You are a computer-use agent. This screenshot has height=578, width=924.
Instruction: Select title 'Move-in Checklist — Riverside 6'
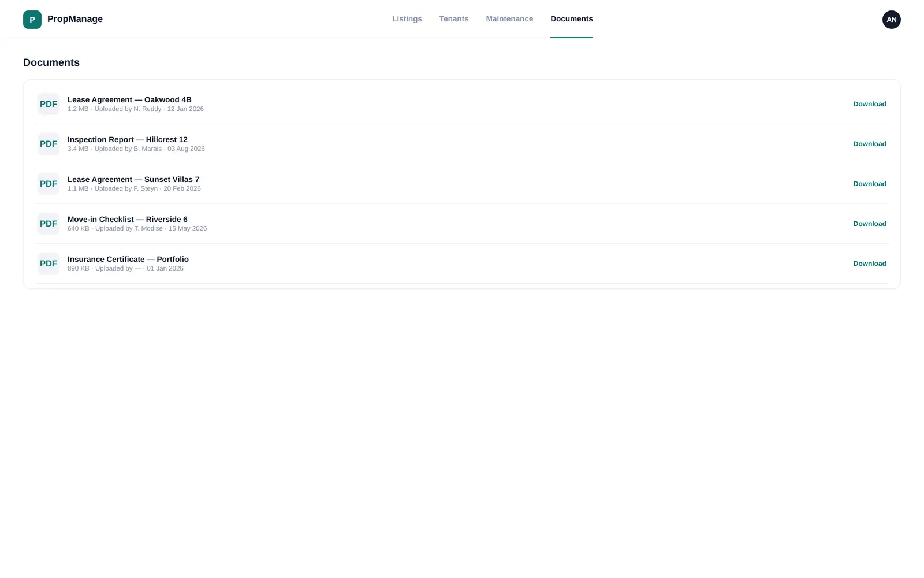128,219
